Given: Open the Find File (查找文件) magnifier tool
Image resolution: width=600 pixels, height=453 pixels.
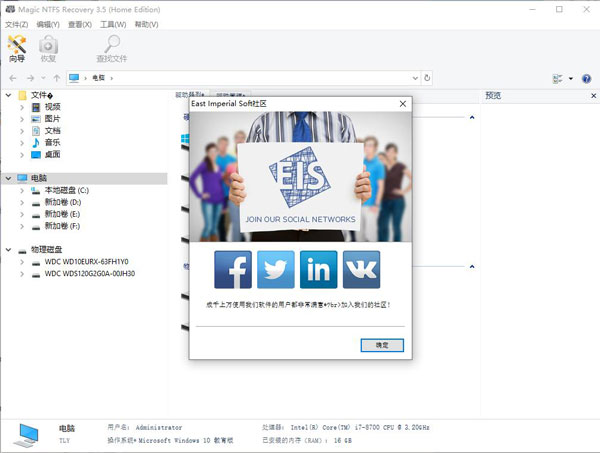Looking at the screenshot, I should (x=111, y=49).
